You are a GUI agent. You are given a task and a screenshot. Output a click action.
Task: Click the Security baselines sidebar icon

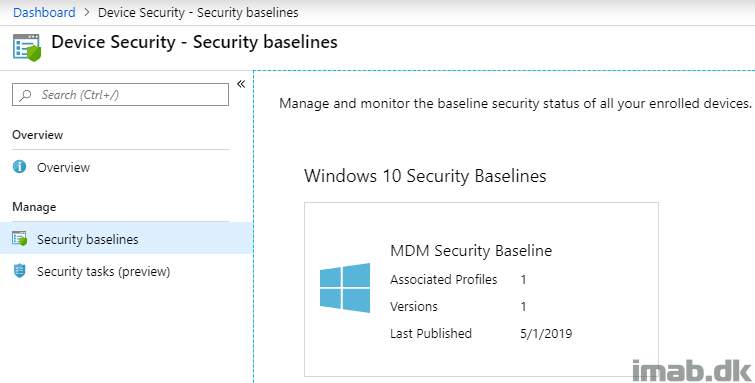tap(20, 238)
